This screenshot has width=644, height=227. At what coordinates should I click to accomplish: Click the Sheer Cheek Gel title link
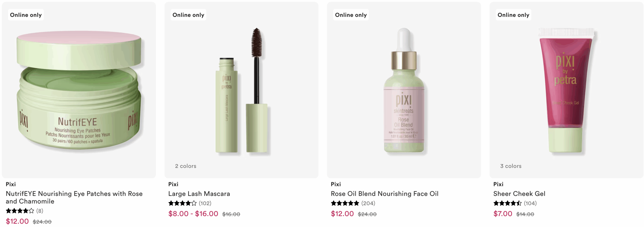tap(519, 194)
